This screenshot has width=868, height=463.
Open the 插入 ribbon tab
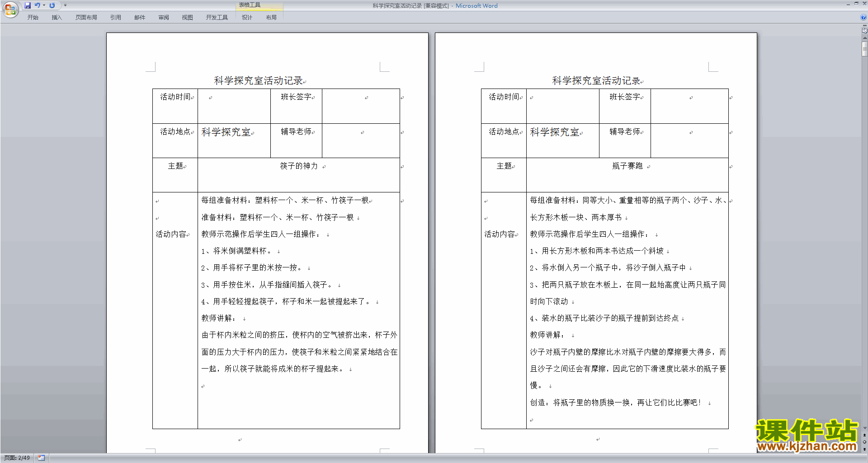[57, 18]
